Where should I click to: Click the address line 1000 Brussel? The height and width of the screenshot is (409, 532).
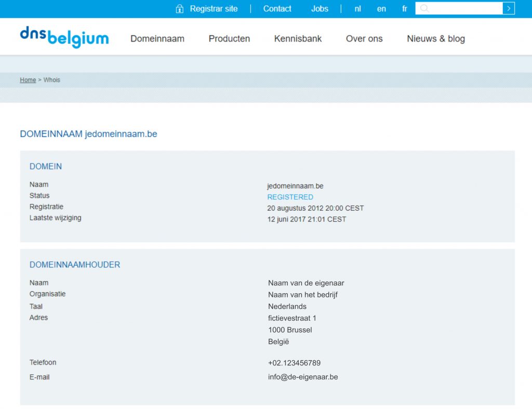pyautogui.click(x=290, y=330)
